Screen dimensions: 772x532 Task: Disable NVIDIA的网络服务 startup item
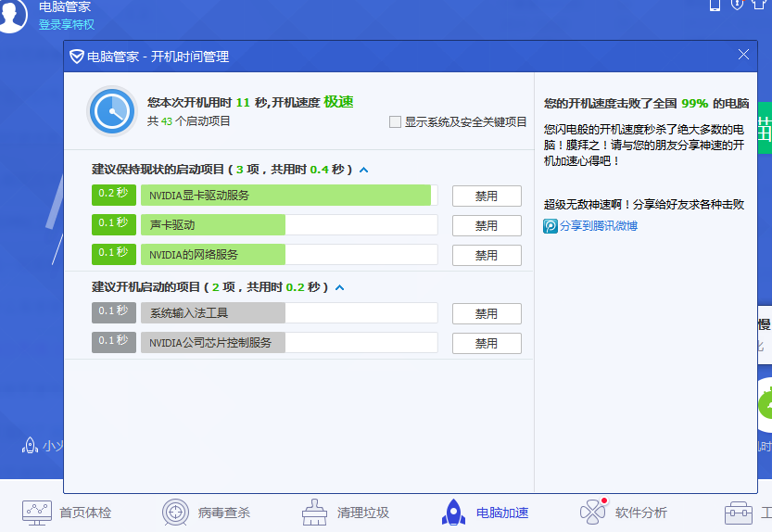click(487, 255)
